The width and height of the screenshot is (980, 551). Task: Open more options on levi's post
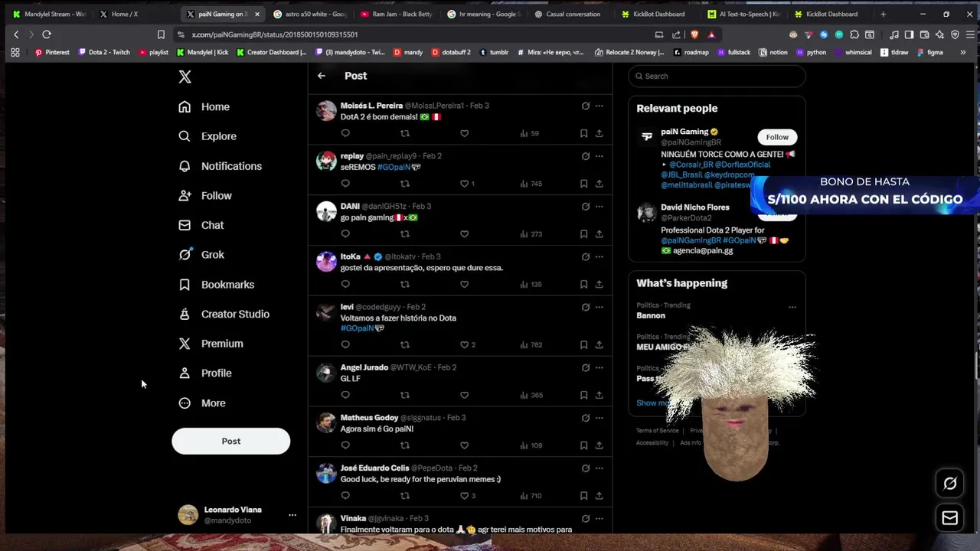pyautogui.click(x=599, y=307)
